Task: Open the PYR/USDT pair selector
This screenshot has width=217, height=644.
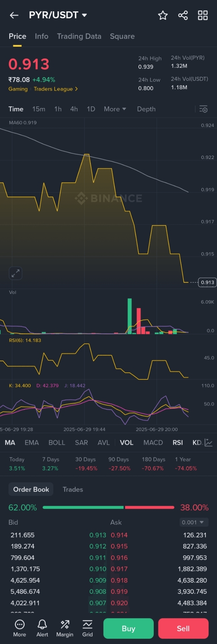Action: click(58, 15)
